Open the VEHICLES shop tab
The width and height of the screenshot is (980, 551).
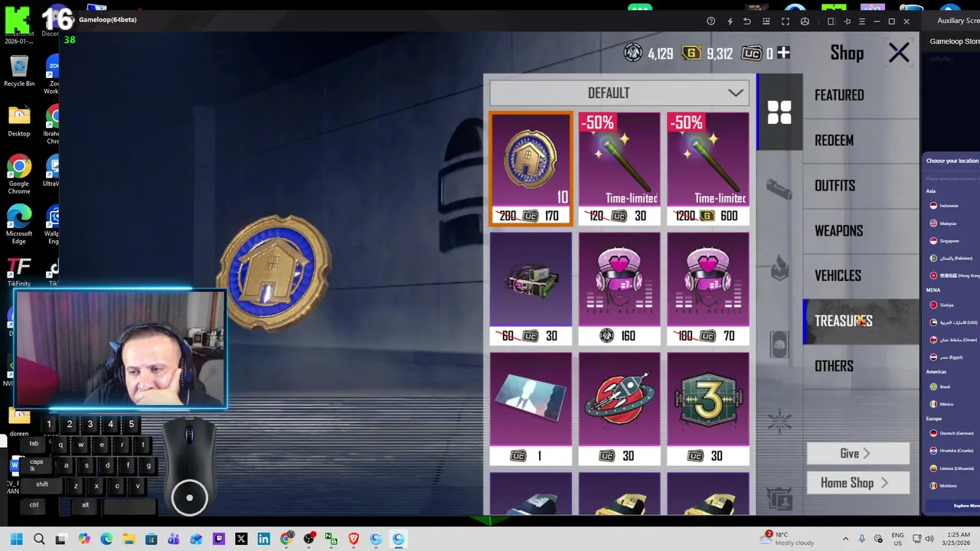861,276
